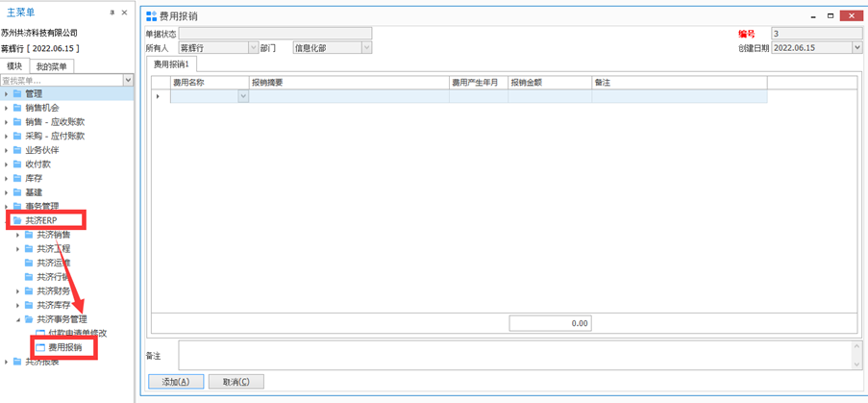Screen dimensions: 868x403
Task: Click the 费用报销 form icon in tree
Action: tap(40, 347)
